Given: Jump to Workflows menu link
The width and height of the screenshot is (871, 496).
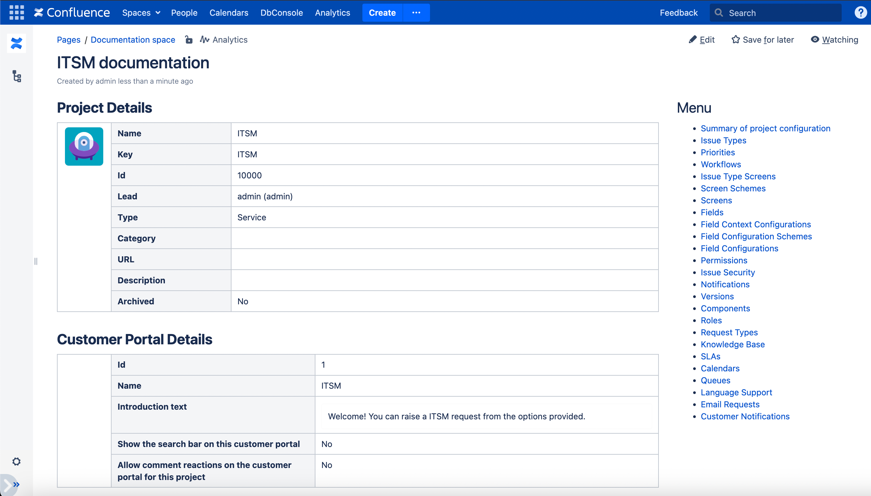Looking at the screenshot, I should click(x=720, y=164).
